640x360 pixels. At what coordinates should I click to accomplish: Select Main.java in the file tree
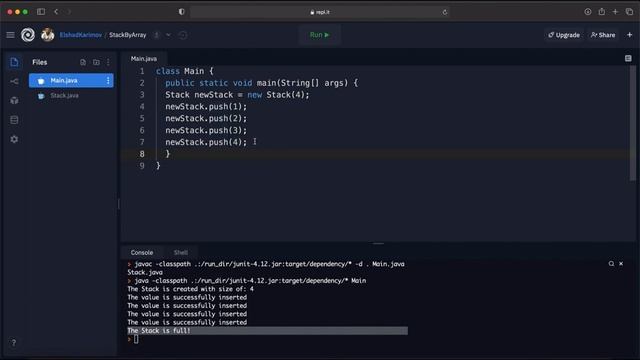(71, 80)
